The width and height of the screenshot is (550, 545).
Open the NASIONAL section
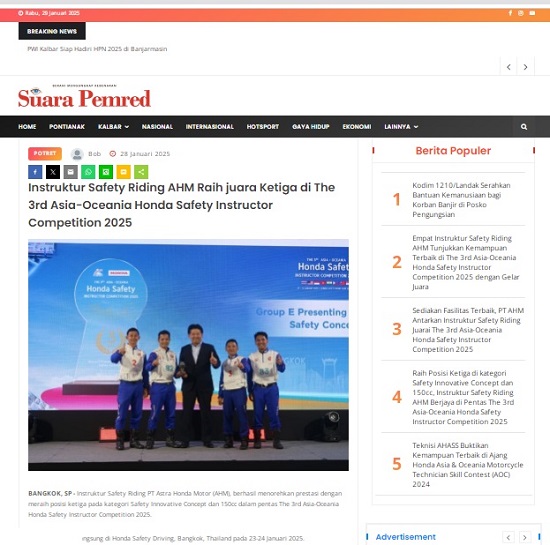click(x=157, y=127)
